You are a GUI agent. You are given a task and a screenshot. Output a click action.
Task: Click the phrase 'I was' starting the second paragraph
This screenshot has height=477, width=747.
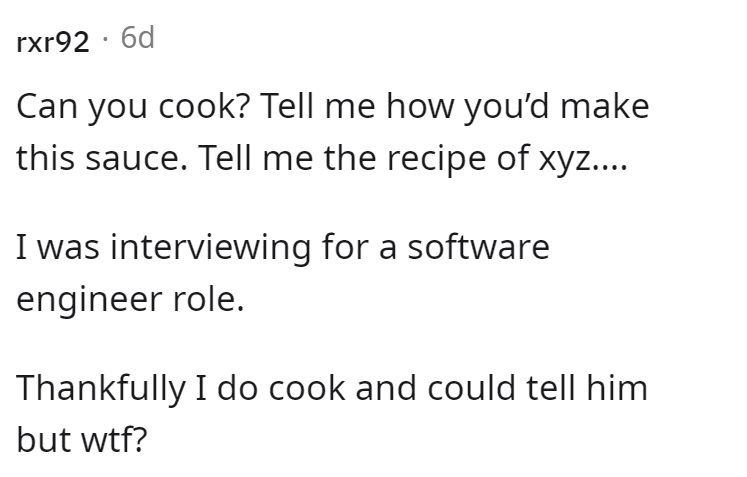[58, 247]
